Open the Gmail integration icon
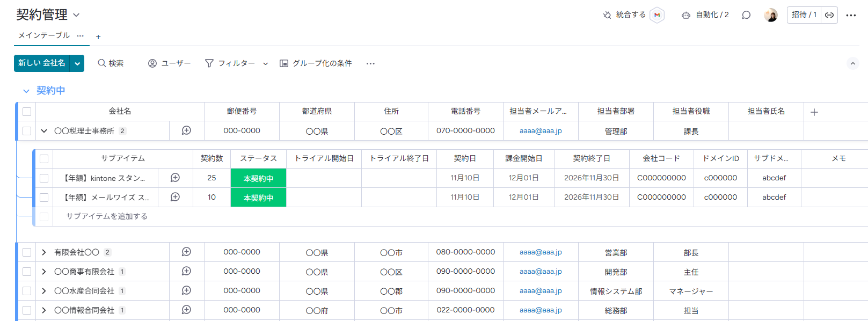 pyautogui.click(x=657, y=15)
